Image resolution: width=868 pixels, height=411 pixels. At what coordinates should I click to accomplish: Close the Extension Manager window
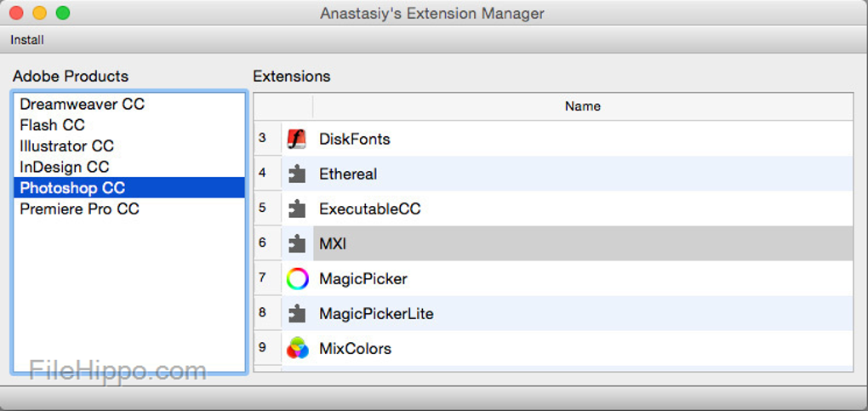tap(16, 13)
